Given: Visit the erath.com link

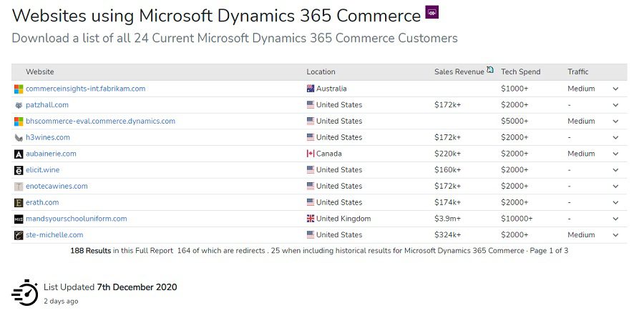Looking at the screenshot, I should [x=42, y=202].
